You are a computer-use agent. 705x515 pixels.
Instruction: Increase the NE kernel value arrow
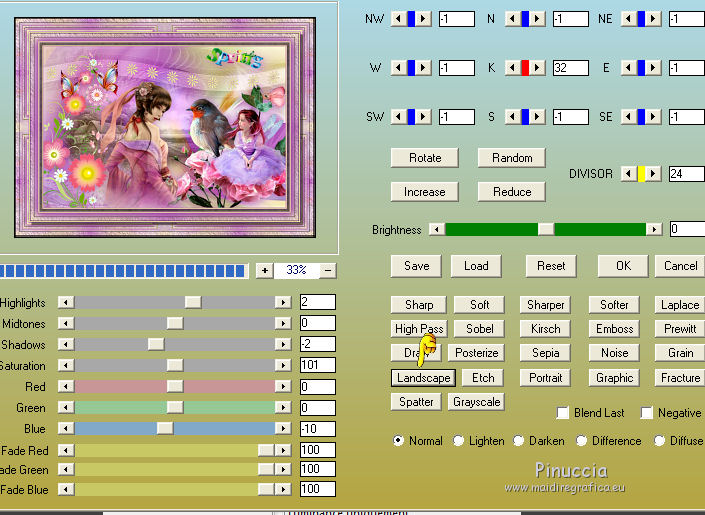tap(653, 19)
